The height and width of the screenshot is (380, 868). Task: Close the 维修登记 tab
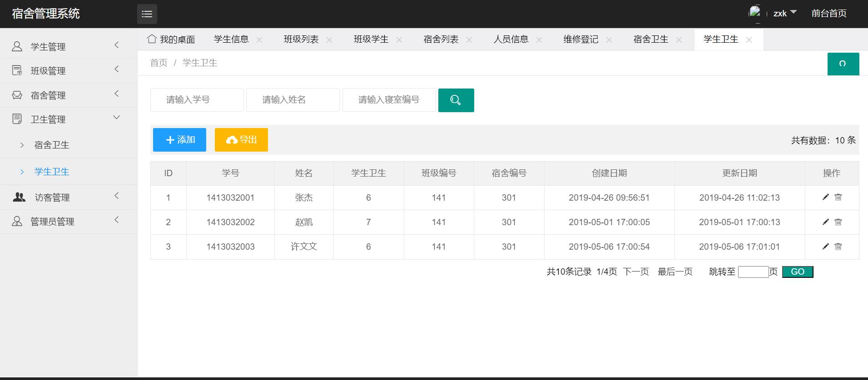609,40
